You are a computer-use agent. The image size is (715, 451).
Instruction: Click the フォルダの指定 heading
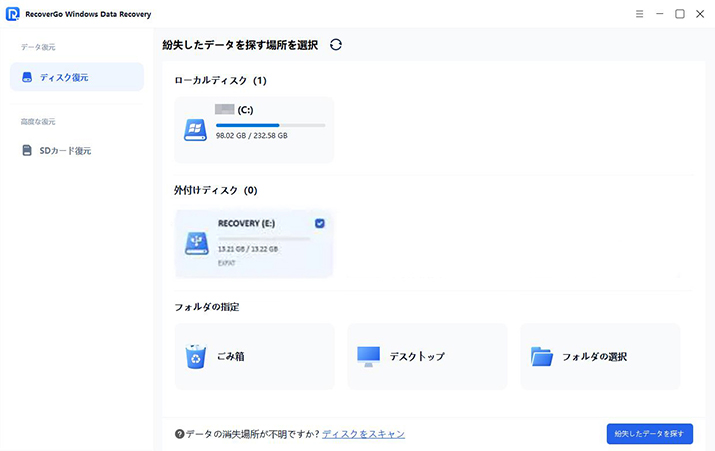(x=207, y=307)
